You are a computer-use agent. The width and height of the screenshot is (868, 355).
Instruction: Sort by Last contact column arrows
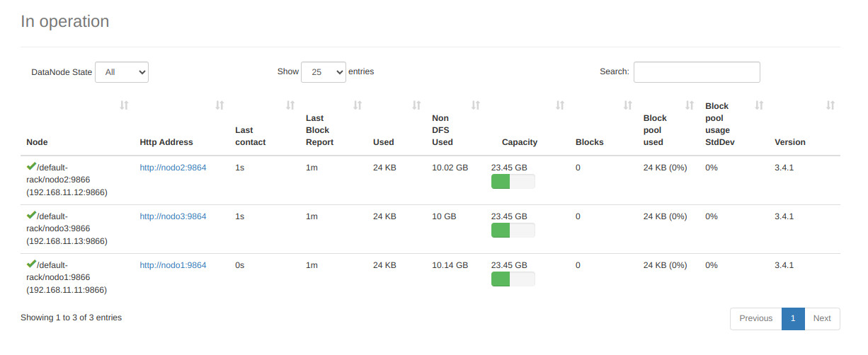(290, 105)
